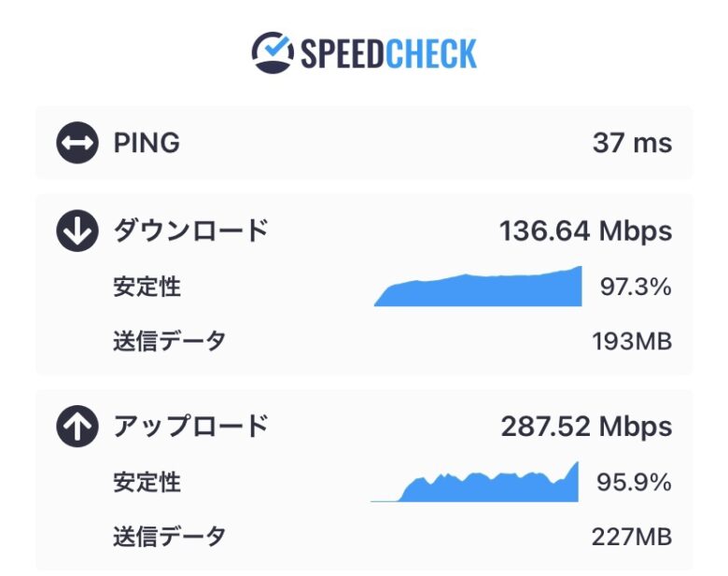The image size is (728, 576).
Task: Select the ダウンロード label
Action: pos(191,231)
